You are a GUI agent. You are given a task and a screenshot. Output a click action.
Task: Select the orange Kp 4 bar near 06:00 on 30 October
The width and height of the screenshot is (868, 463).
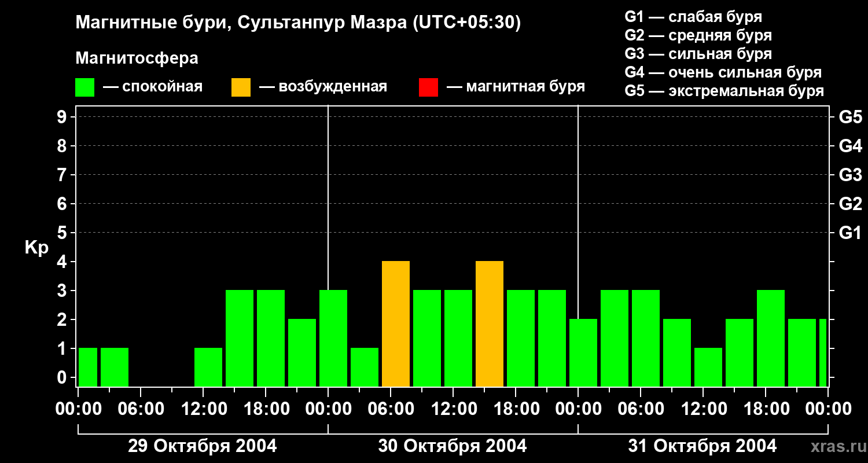[396, 324]
